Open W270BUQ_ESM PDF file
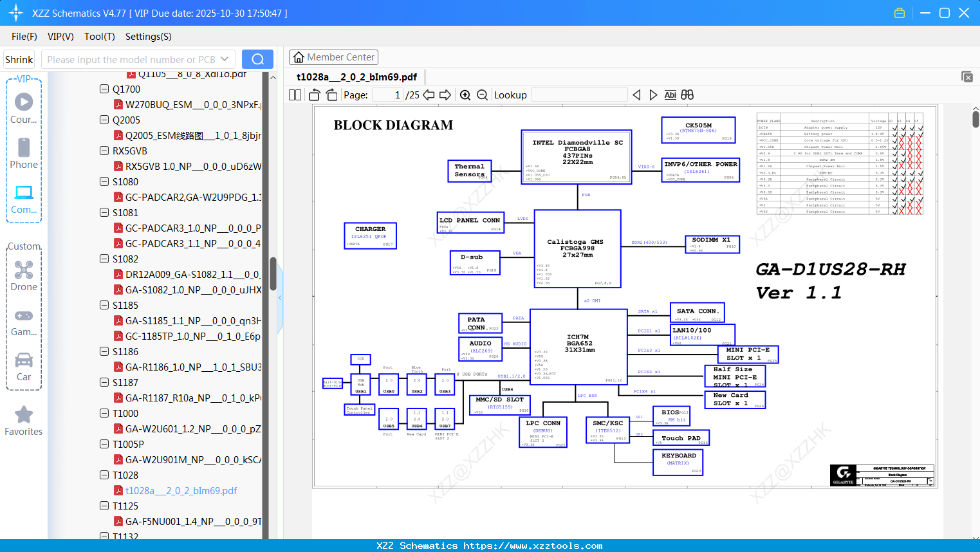This screenshot has height=552, width=980. pyautogui.click(x=187, y=104)
